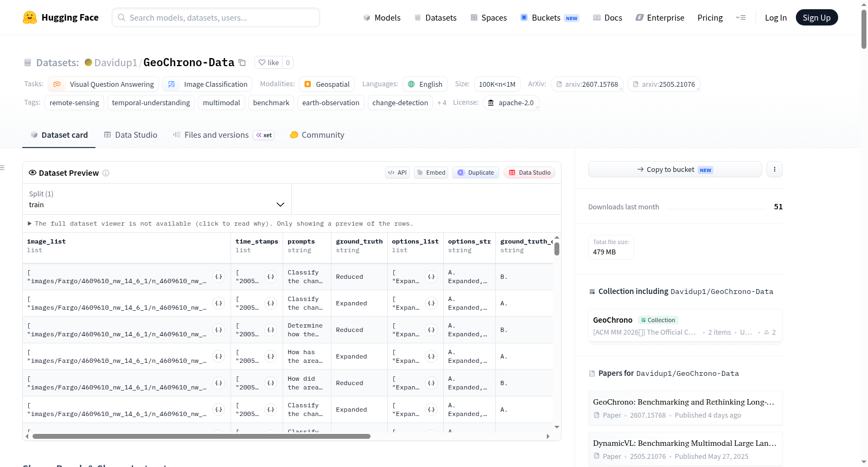Open the DynamicVL paper card
The height and width of the screenshot is (467, 868).
(685, 449)
